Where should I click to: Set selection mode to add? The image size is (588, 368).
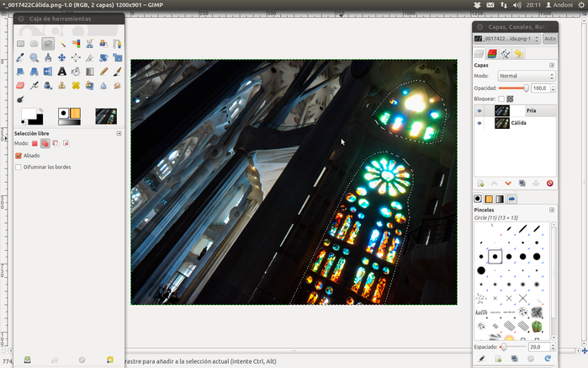pos(45,143)
